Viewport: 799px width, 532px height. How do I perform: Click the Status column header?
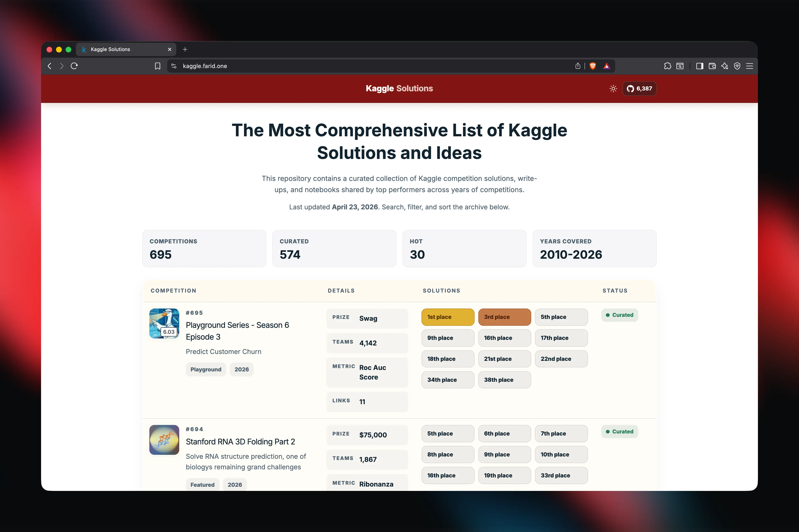[615, 290]
